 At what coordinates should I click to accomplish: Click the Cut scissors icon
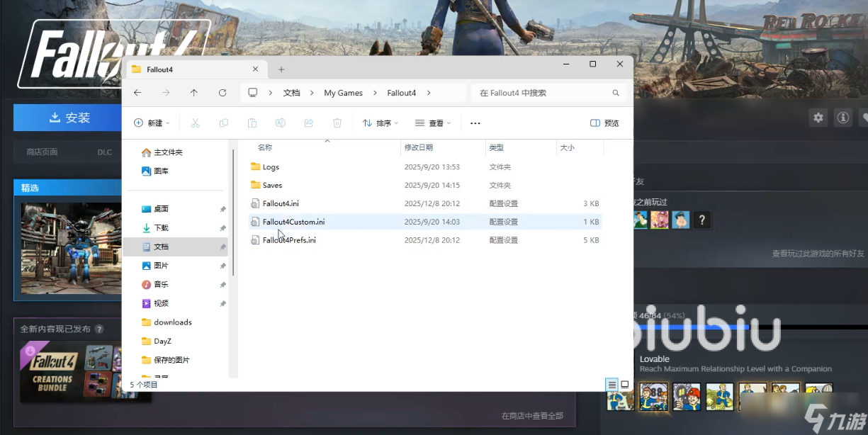196,123
